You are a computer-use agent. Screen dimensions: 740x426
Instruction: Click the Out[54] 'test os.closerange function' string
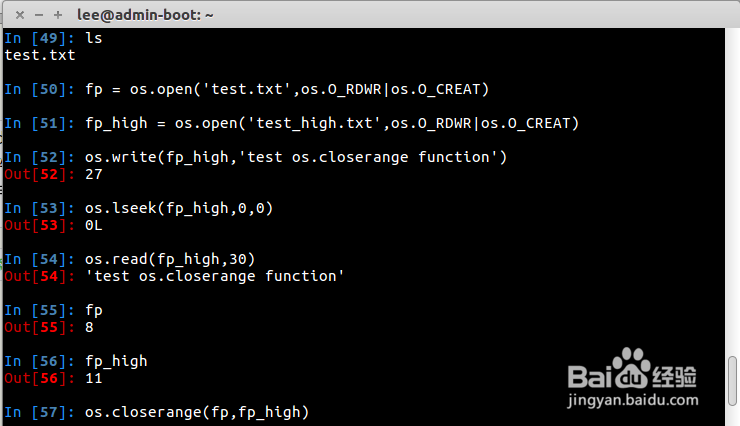(x=214, y=275)
